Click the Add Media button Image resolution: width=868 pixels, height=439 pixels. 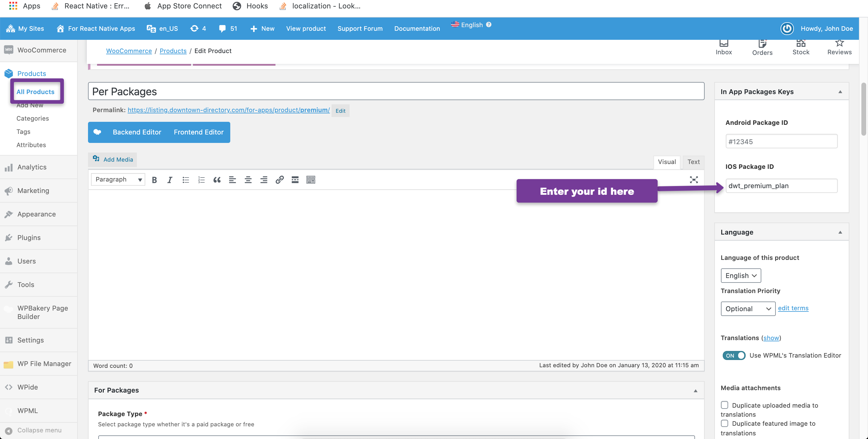pos(113,159)
